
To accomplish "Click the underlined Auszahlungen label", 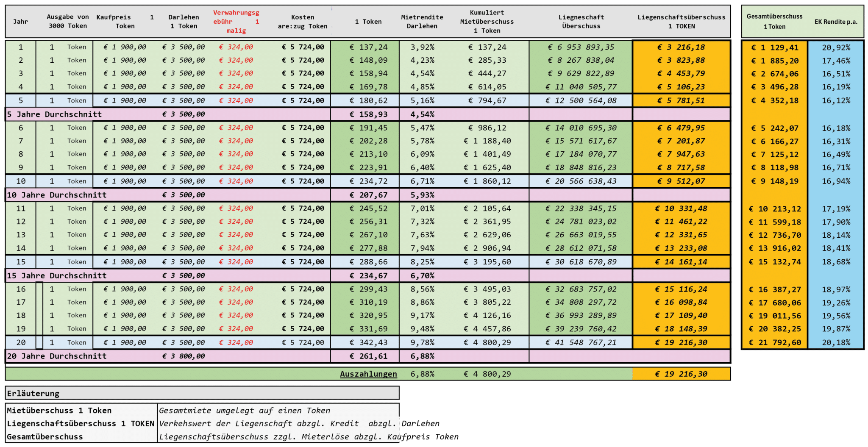I will [368, 374].
